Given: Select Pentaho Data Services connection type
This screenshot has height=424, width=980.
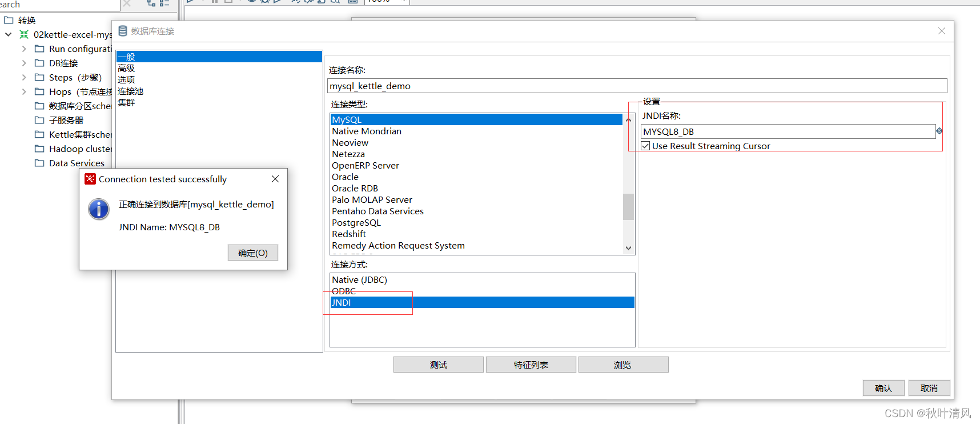Looking at the screenshot, I should point(476,211).
